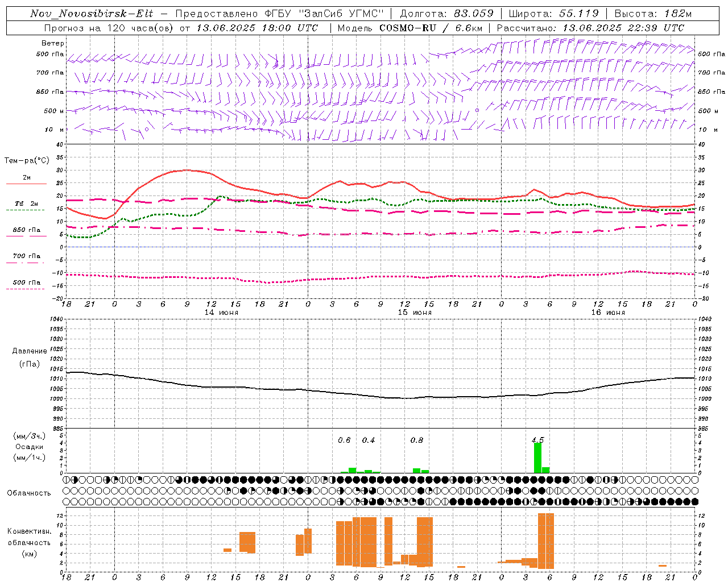This screenshot has width=728, height=582.
Task: Click the tallest green precipitation bar under 4.5
Action: pos(537,458)
